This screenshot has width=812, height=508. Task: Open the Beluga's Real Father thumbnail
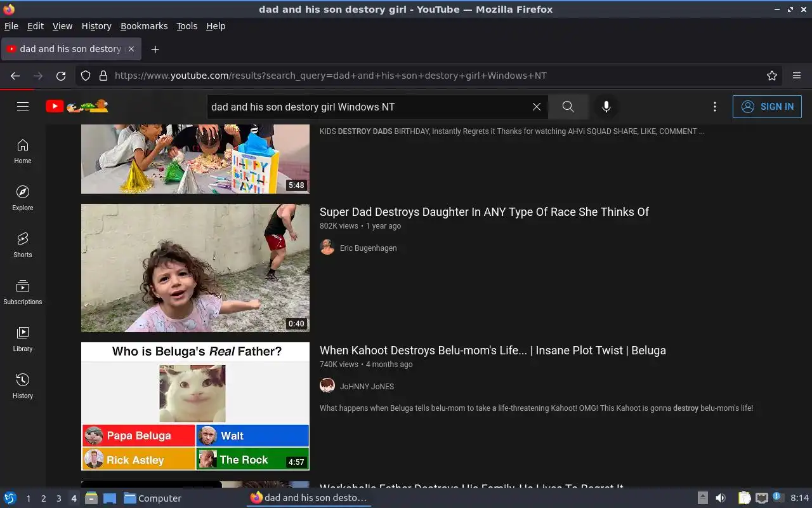tap(195, 406)
